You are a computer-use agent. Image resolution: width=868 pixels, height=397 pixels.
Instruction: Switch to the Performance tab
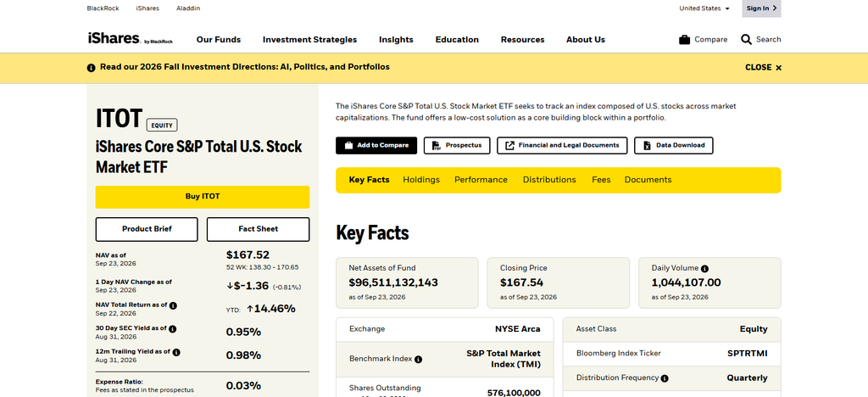point(481,180)
